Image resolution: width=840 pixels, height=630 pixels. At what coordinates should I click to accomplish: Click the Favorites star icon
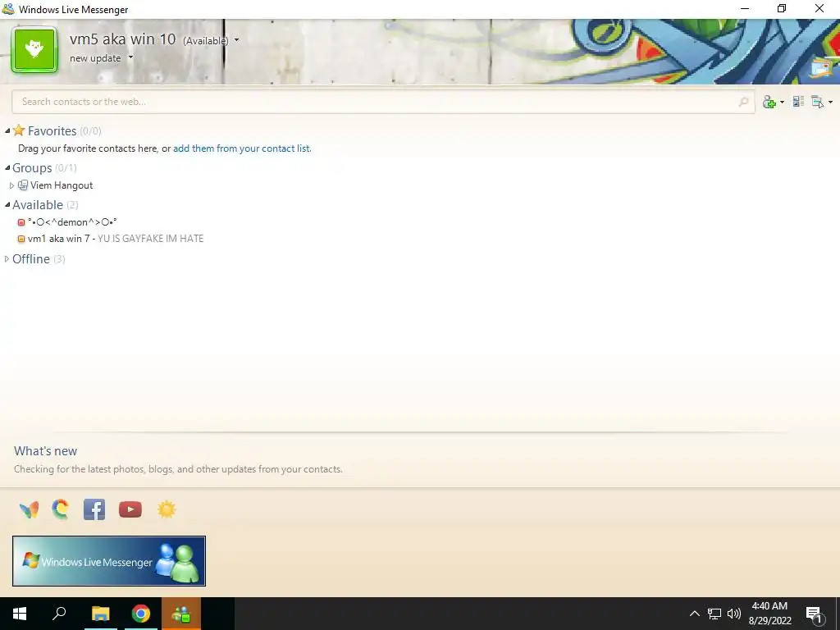click(x=19, y=130)
